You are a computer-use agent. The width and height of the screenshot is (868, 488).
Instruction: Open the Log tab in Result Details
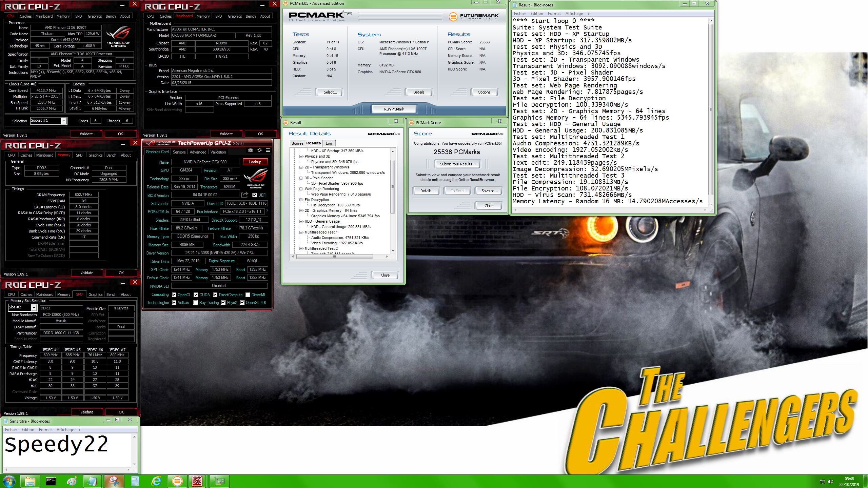329,143
